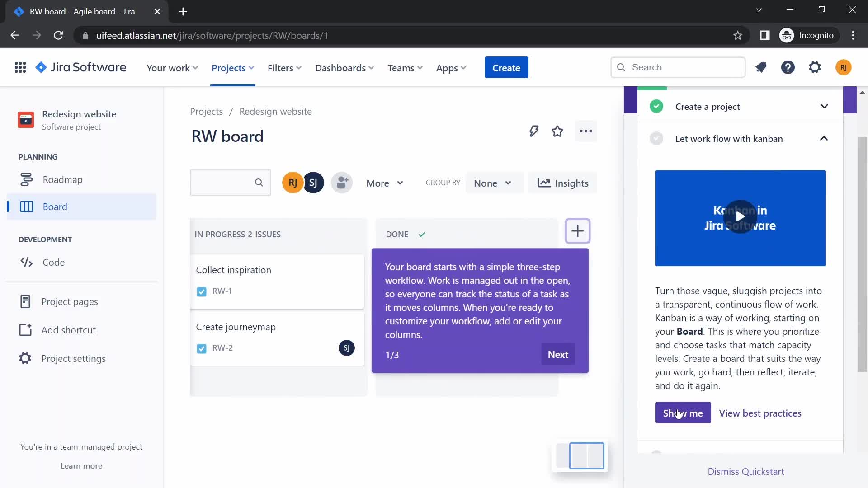Open the Insights button
868x488 pixels.
click(563, 183)
